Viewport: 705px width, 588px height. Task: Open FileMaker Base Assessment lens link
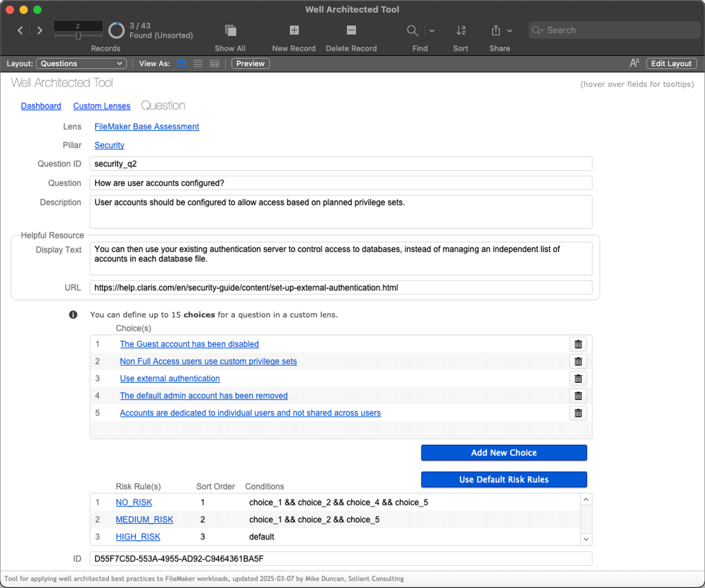tap(147, 127)
